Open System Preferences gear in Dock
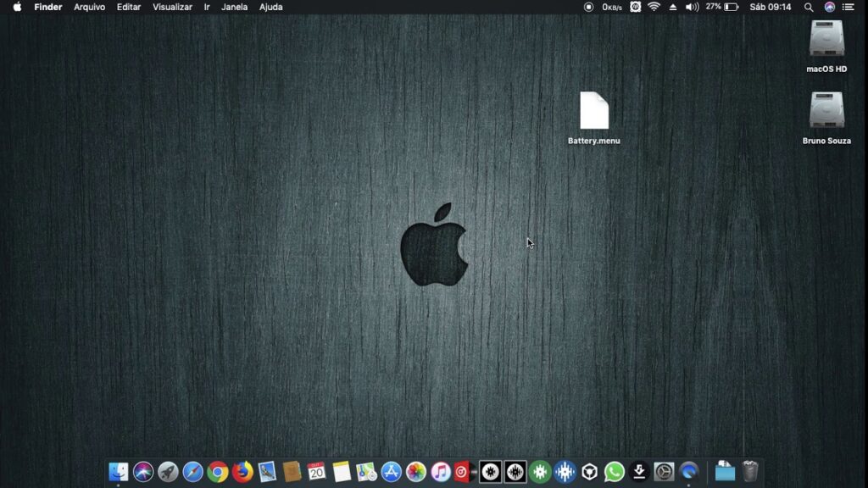The height and width of the screenshot is (488, 868). tap(665, 472)
